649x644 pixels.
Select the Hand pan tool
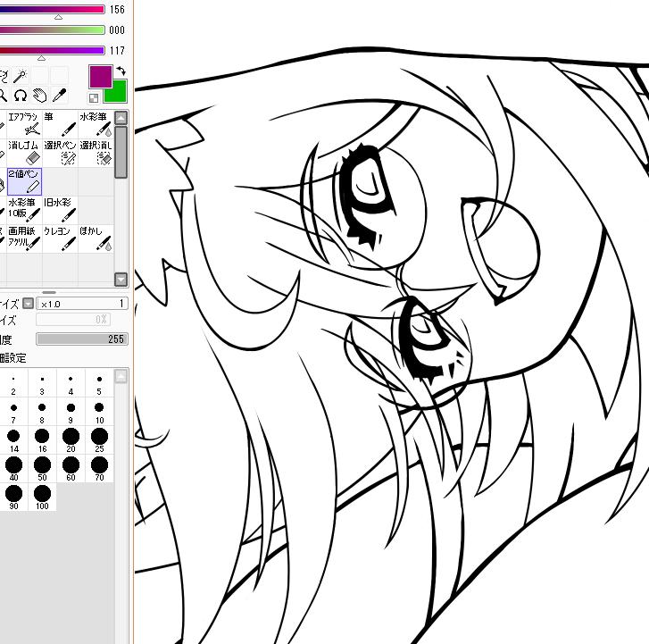click(40, 96)
